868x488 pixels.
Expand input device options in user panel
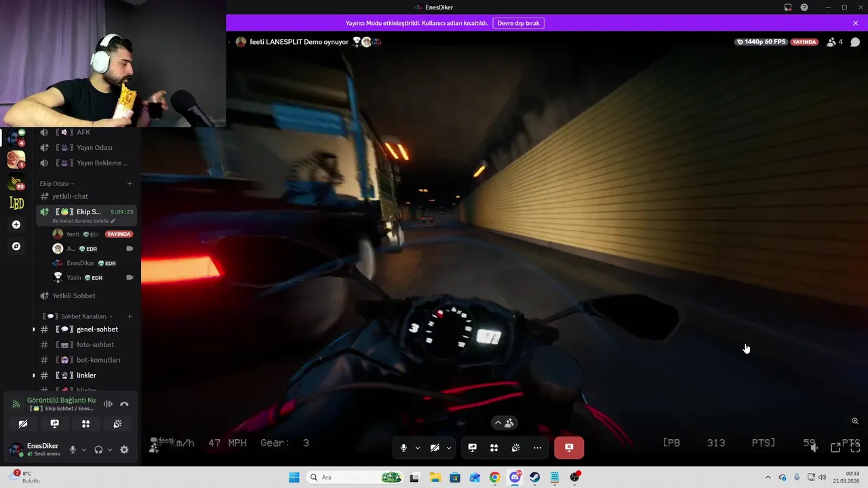point(84,449)
